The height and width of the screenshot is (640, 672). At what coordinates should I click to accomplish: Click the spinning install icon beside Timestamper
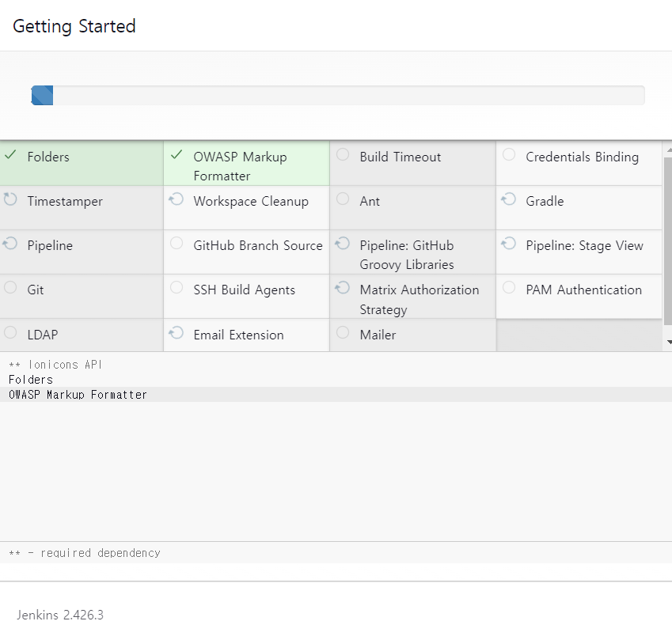pyautogui.click(x=10, y=199)
